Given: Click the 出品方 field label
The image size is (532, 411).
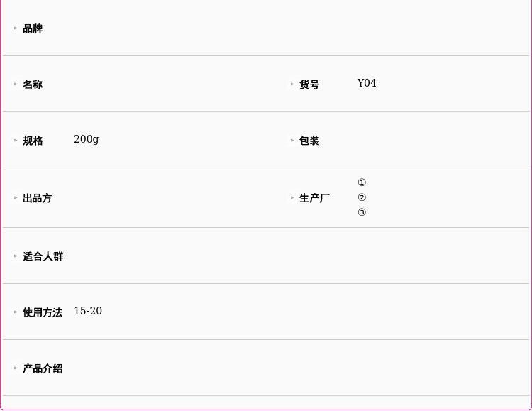Looking at the screenshot, I should pos(37,198).
